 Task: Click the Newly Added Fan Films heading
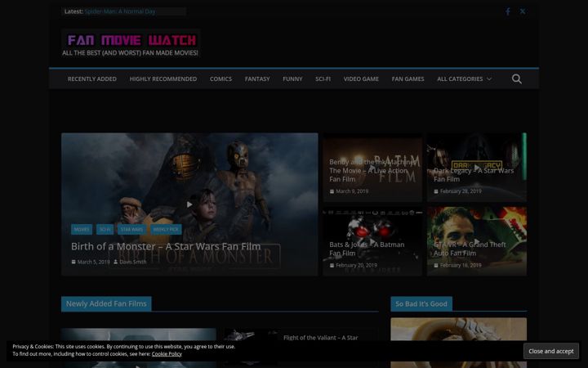(x=106, y=303)
